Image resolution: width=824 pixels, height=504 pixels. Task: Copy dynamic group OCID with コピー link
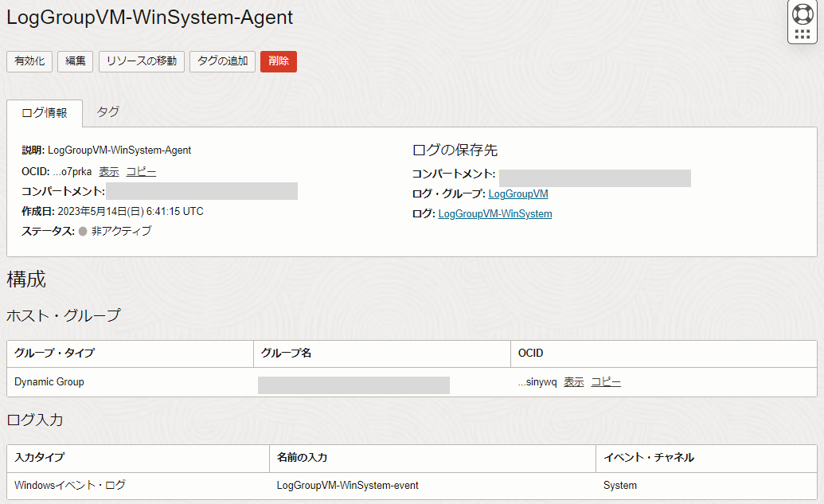(x=606, y=381)
